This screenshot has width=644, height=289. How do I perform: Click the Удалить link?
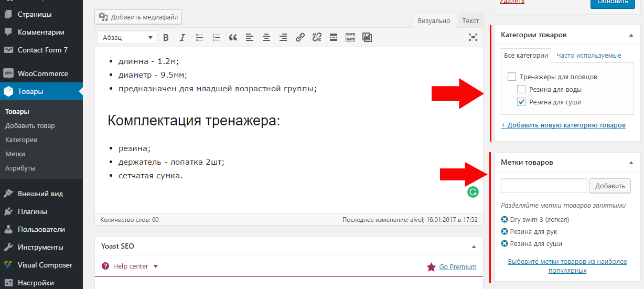pyautogui.click(x=512, y=2)
